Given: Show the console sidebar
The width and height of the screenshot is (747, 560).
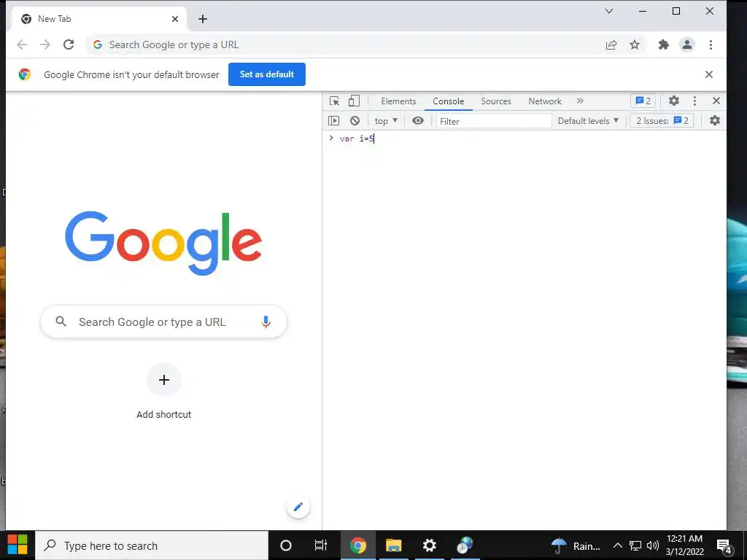Looking at the screenshot, I should 333,121.
